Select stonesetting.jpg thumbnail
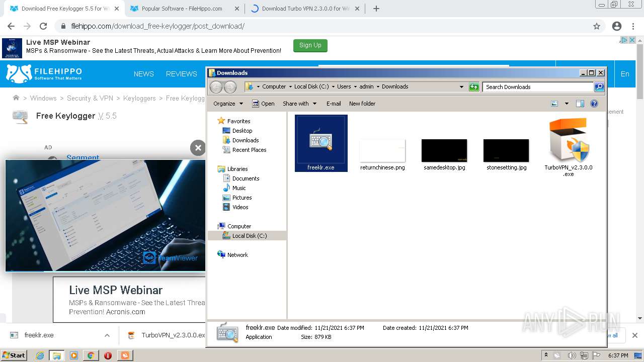 point(506,151)
